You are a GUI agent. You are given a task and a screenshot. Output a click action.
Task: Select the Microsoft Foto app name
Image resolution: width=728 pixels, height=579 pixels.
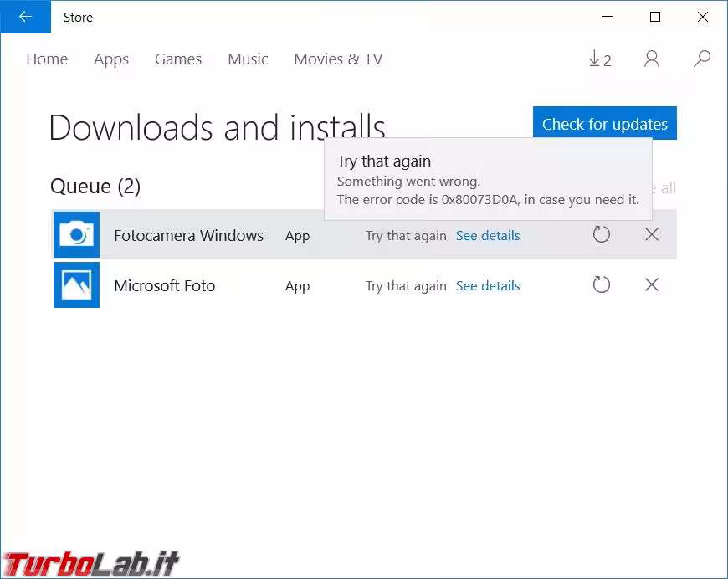pos(164,286)
